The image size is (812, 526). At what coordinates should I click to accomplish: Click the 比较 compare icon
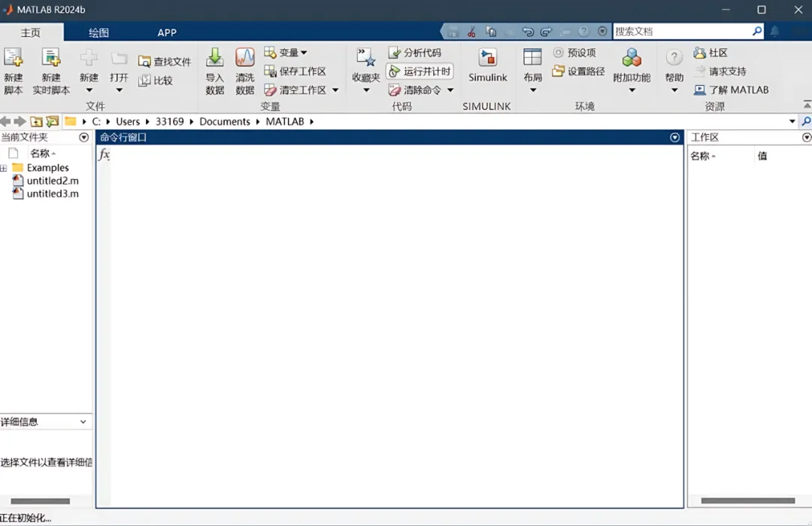(x=144, y=81)
